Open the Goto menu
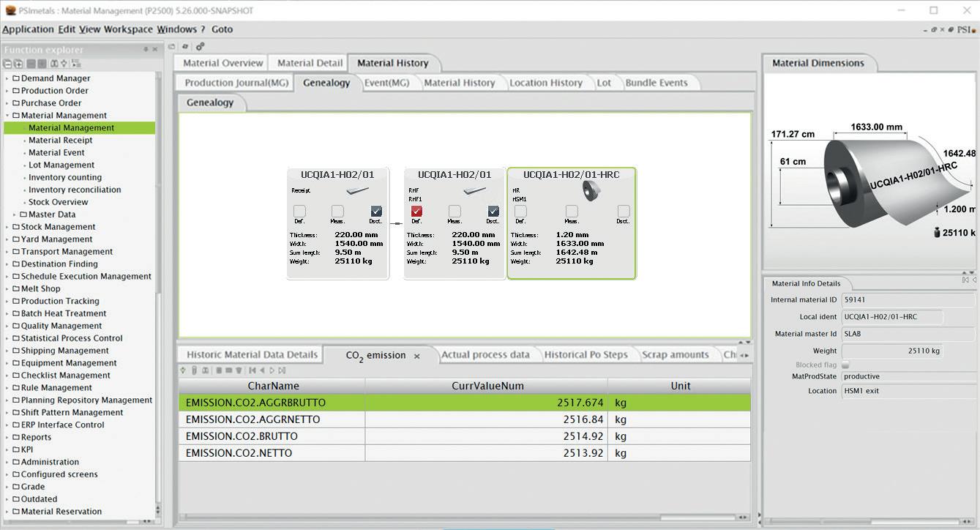 (x=222, y=29)
